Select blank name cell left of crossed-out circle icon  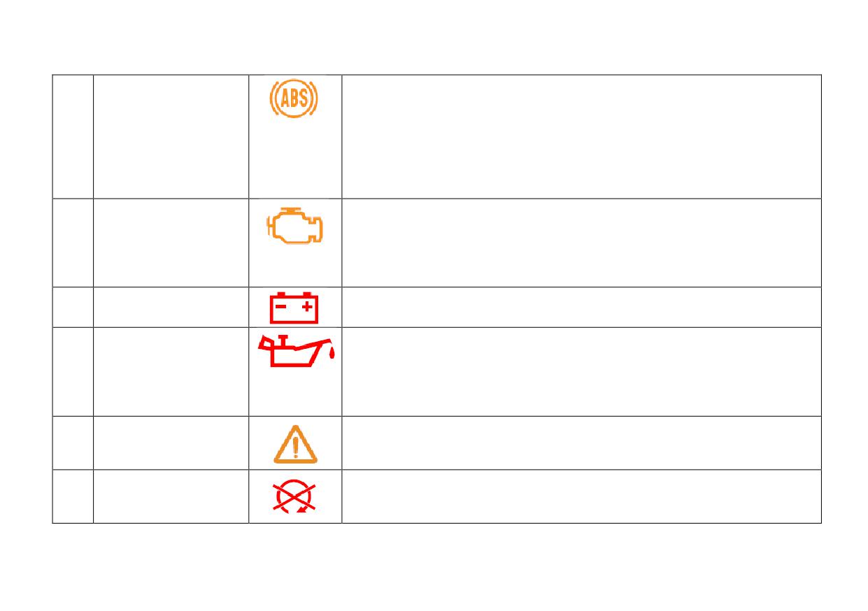(171, 496)
